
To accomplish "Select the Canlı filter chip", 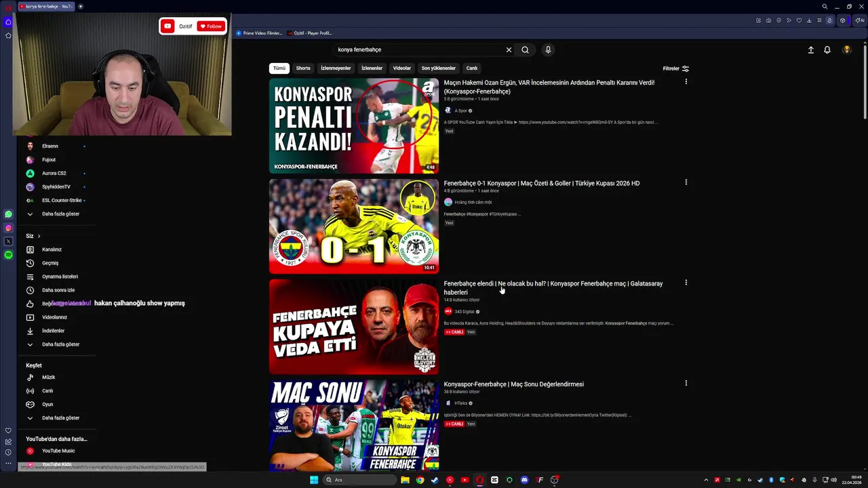I will point(472,68).
